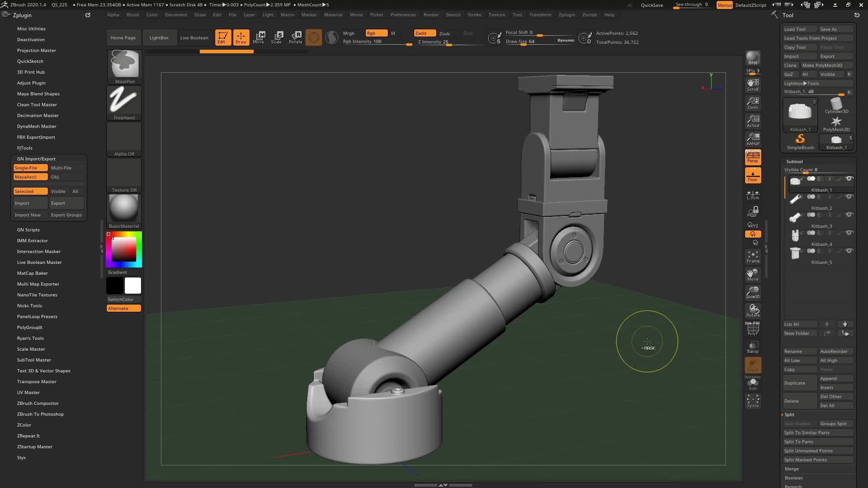Toggle the Floor grid button

753,176
